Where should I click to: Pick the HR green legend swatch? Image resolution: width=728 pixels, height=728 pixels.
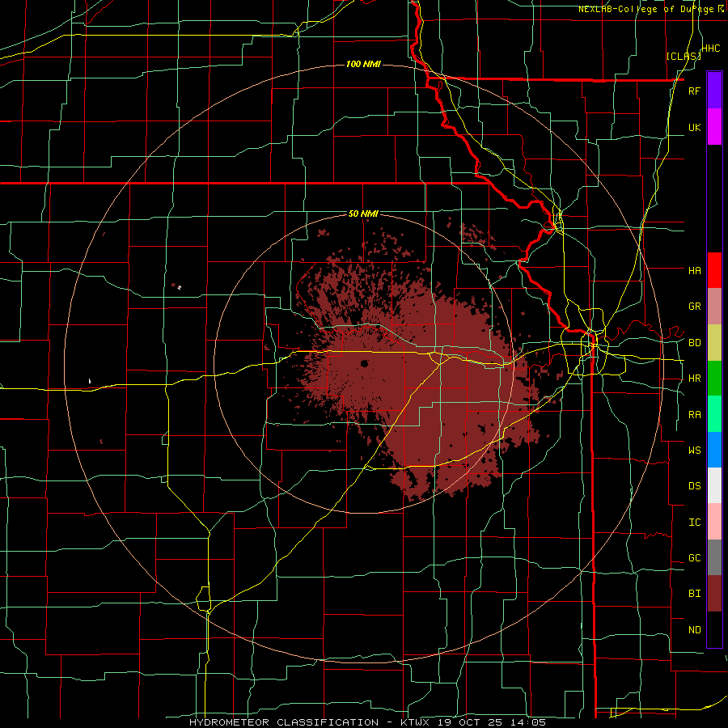[x=714, y=379]
